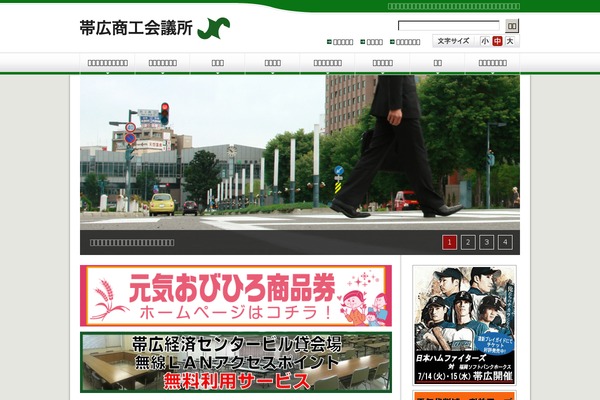Set text size to 大 (large)
Image resolution: width=600 pixels, height=400 pixels.
[x=510, y=41]
